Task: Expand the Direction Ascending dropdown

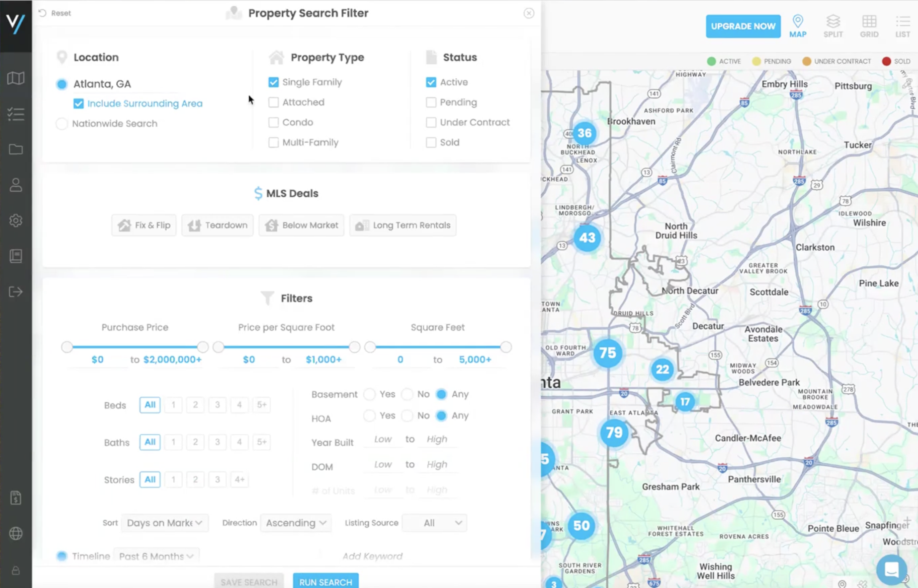Action: 296,523
